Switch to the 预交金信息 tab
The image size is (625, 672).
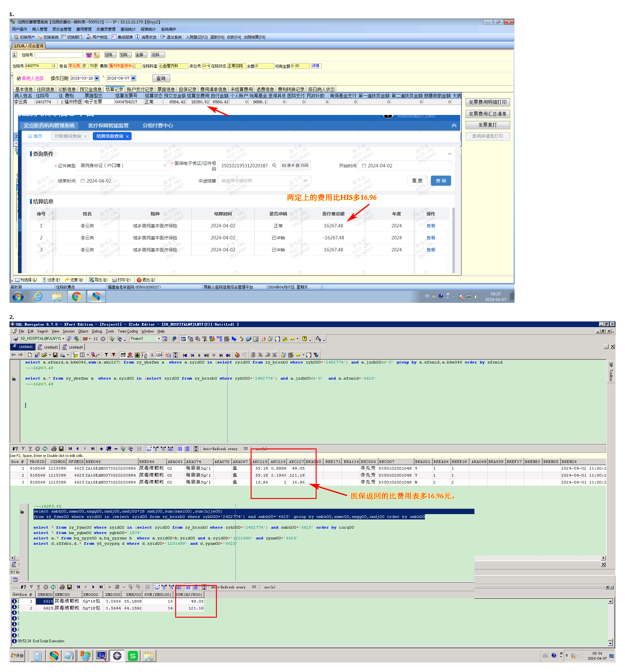tap(91, 90)
